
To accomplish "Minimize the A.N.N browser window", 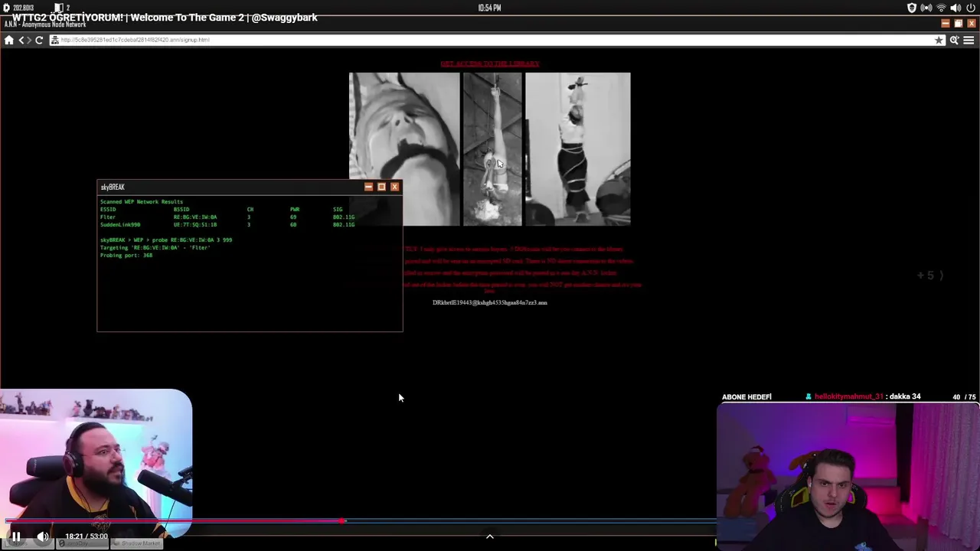I will point(945,24).
